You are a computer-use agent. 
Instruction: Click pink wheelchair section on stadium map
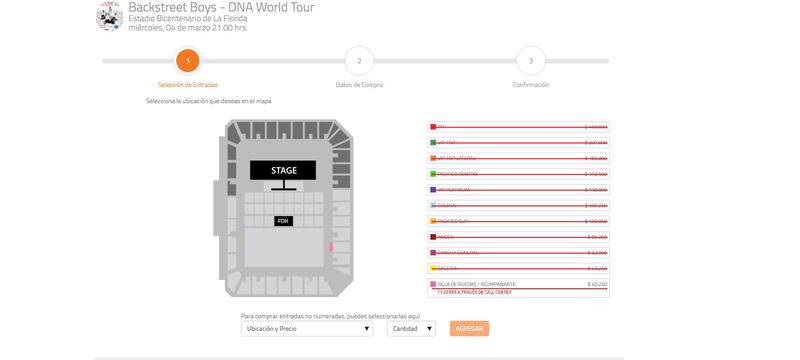pos(331,247)
